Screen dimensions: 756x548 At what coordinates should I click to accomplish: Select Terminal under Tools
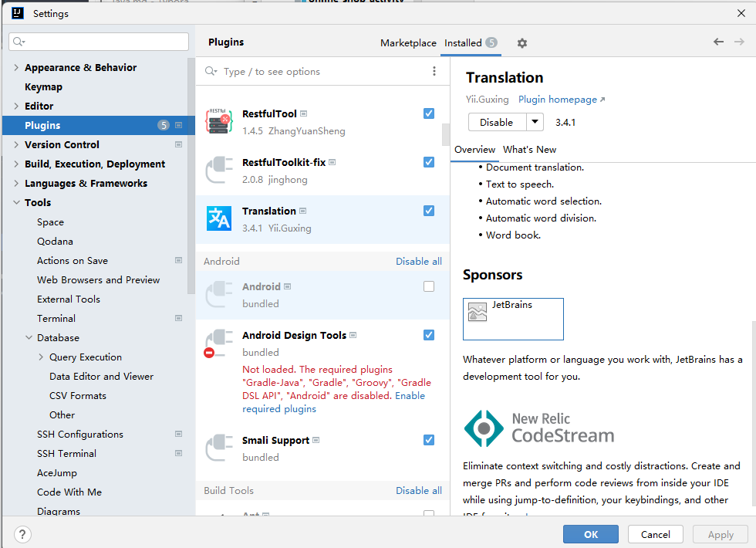56,318
